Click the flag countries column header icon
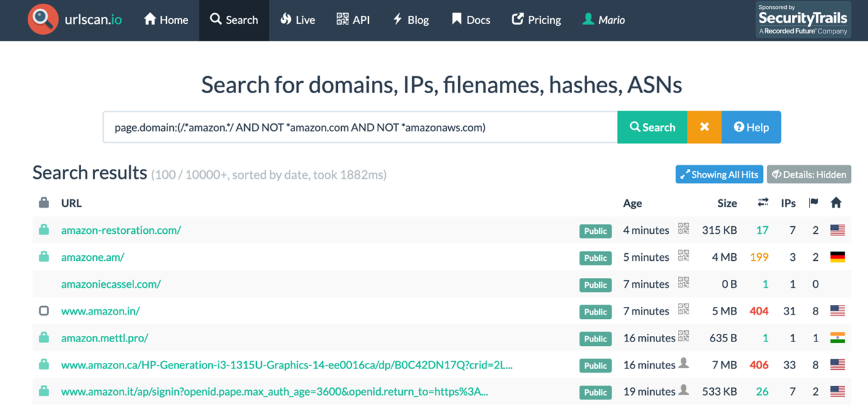The height and width of the screenshot is (407, 868). pyautogui.click(x=813, y=202)
